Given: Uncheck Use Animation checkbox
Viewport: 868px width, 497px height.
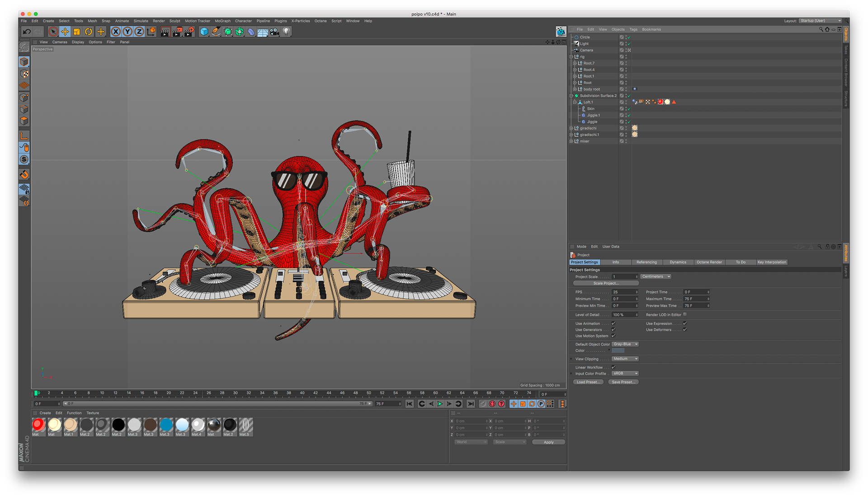Looking at the screenshot, I should [x=613, y=324].
